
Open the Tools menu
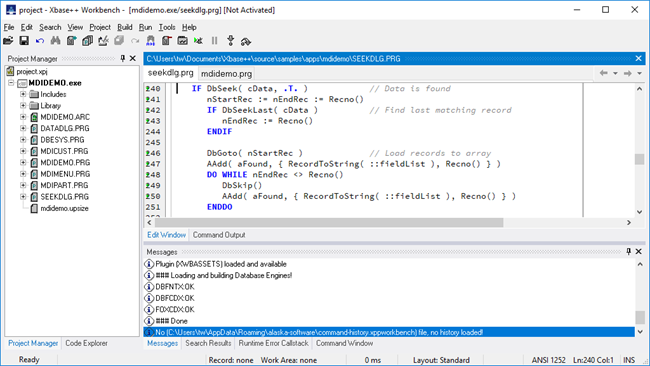[x=167, y=27]
